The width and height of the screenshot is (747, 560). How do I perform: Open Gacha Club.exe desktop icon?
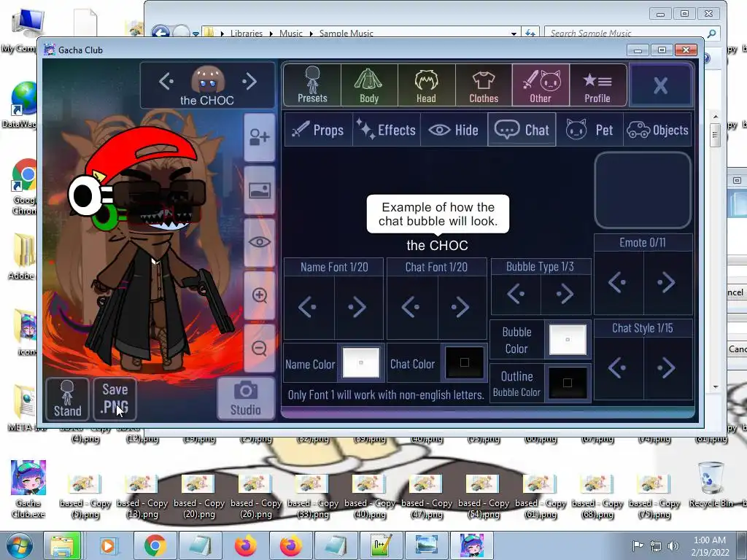tap(28, 489)
